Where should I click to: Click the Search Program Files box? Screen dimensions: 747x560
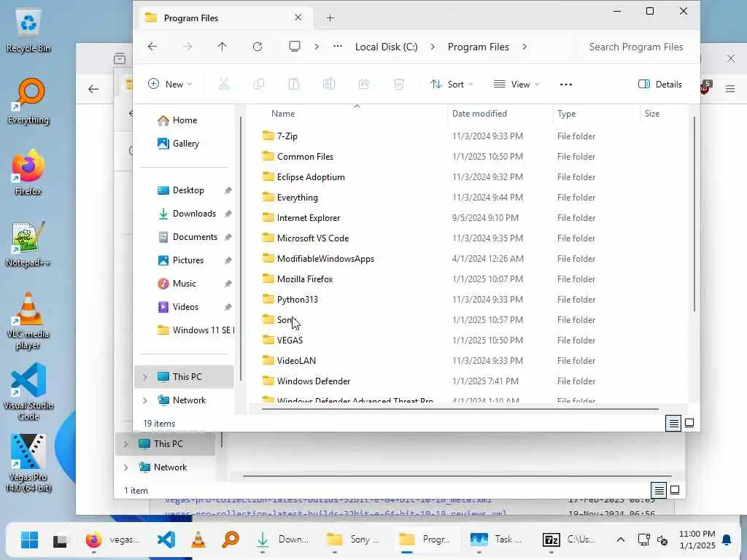pyautogui.click(x=635, y=47)
